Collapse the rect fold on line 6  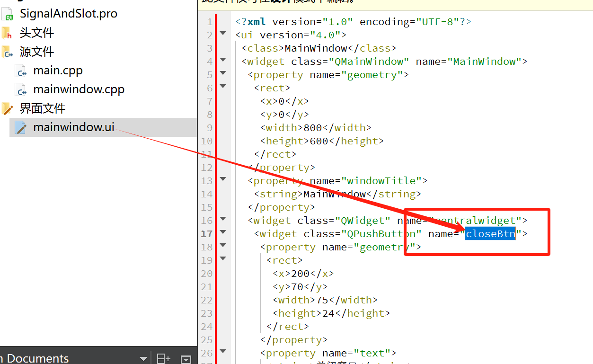pyautogui.click(x=223, y=86)
